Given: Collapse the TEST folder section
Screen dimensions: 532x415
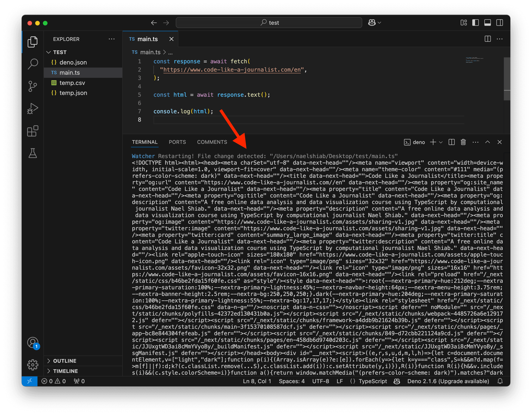Looking at the screenshot, I should (x=83, y=52).
